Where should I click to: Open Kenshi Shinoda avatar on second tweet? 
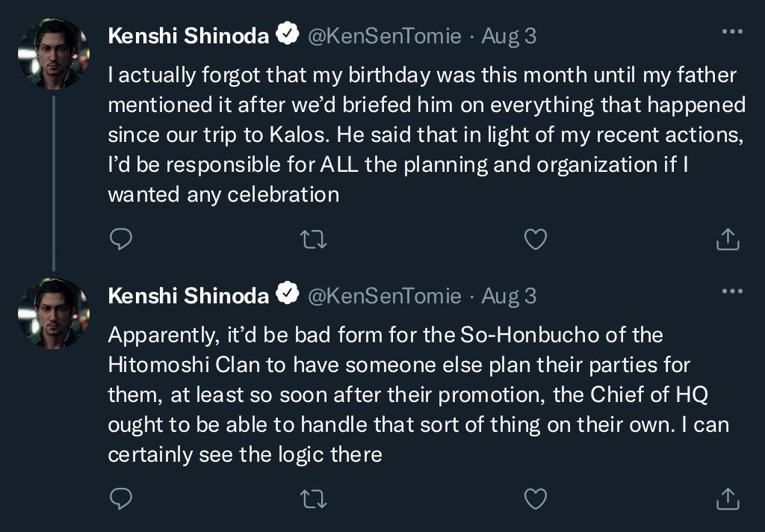(x=54, y=313)
